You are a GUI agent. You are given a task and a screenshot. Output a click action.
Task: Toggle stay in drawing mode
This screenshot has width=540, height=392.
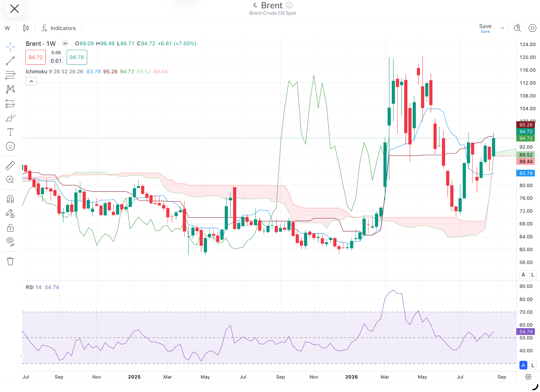tap(10, 214)
